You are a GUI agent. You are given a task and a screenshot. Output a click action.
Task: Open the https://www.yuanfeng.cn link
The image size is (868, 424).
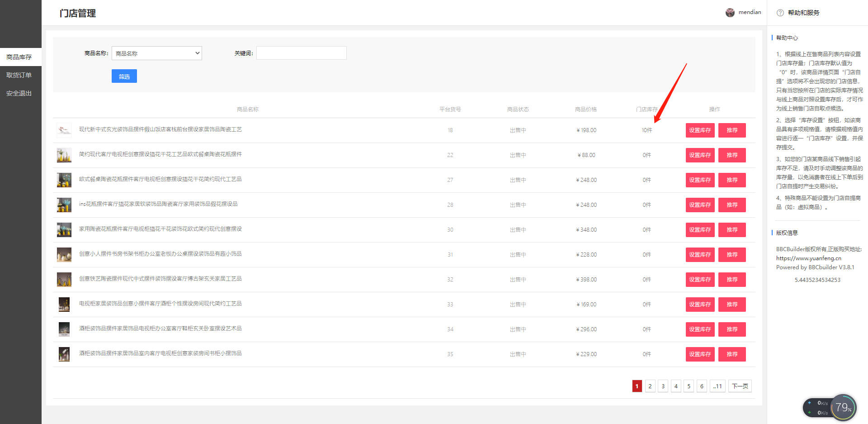pos(809,258)
